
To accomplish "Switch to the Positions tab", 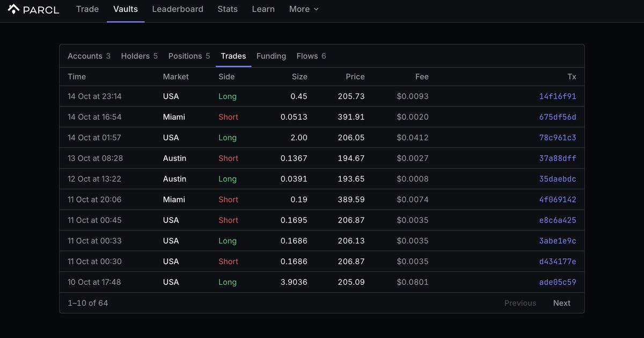I will point(189,56).
